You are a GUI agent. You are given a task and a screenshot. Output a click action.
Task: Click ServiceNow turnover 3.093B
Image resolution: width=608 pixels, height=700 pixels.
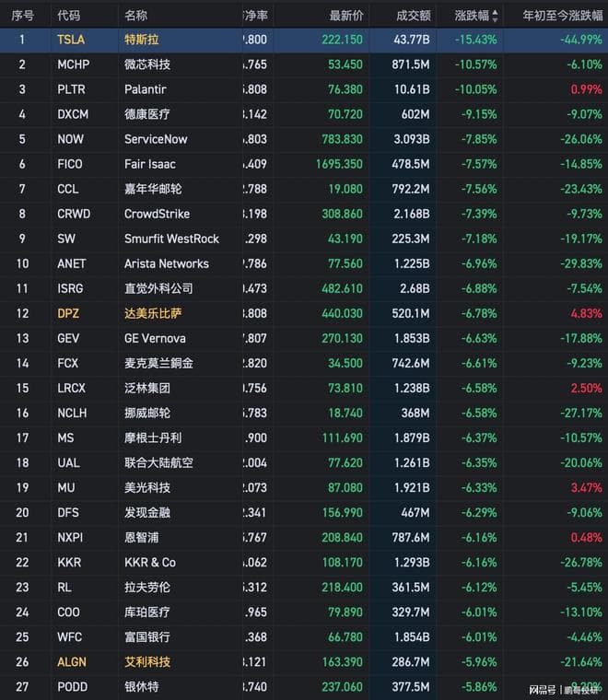(412, 139)
